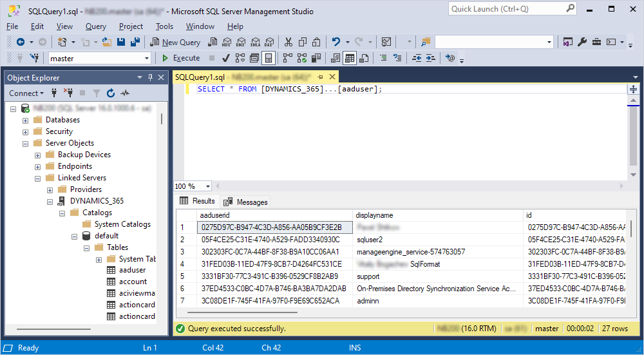Toggle Include Actual Execution Plan
The width and height of the screenshot is (644, 355).
(288, 59)
